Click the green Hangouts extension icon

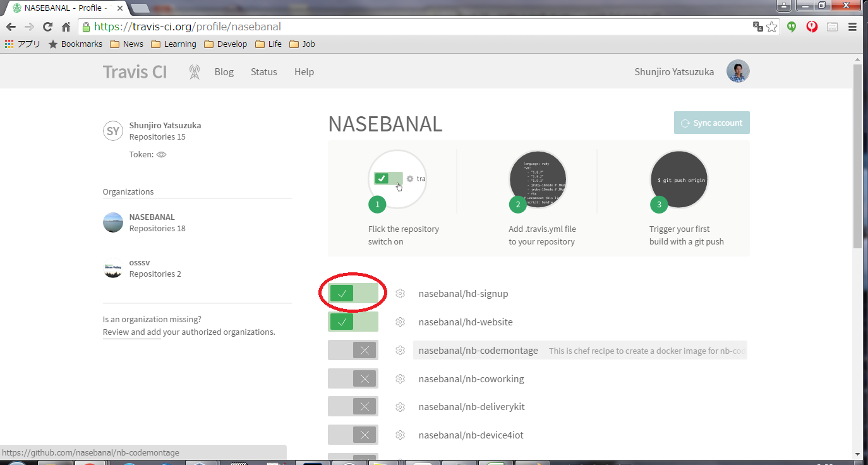(792, 27)
